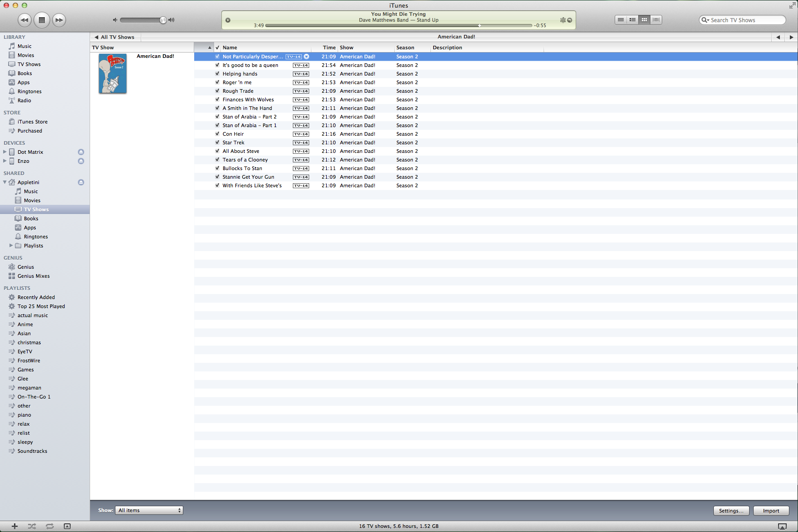The image size is (798, 532).
Task: Click the volume slider knob
Action: 163,20
